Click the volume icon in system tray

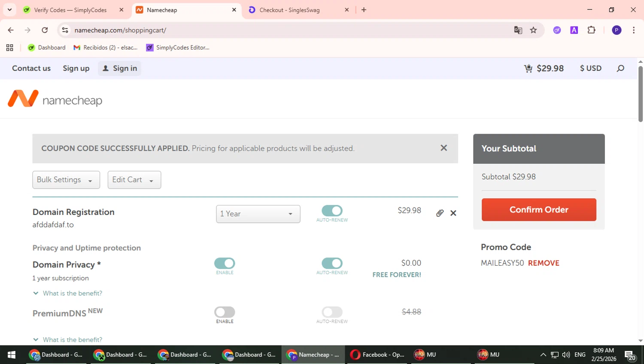point(566,355)
